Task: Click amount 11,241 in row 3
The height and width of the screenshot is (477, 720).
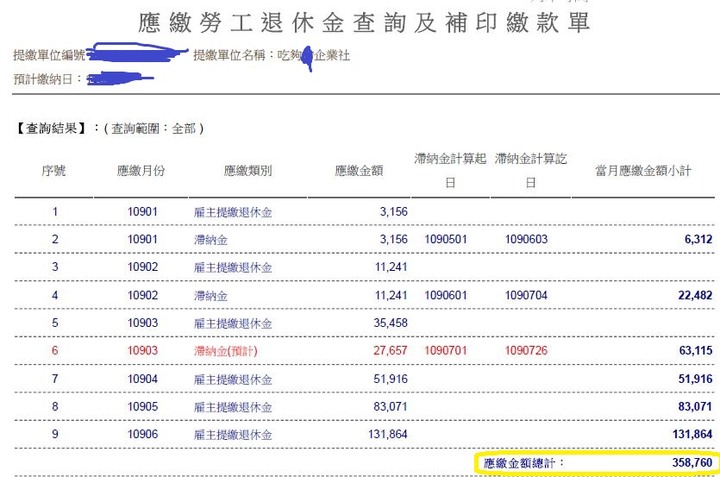Action: (x=391, y=267)
